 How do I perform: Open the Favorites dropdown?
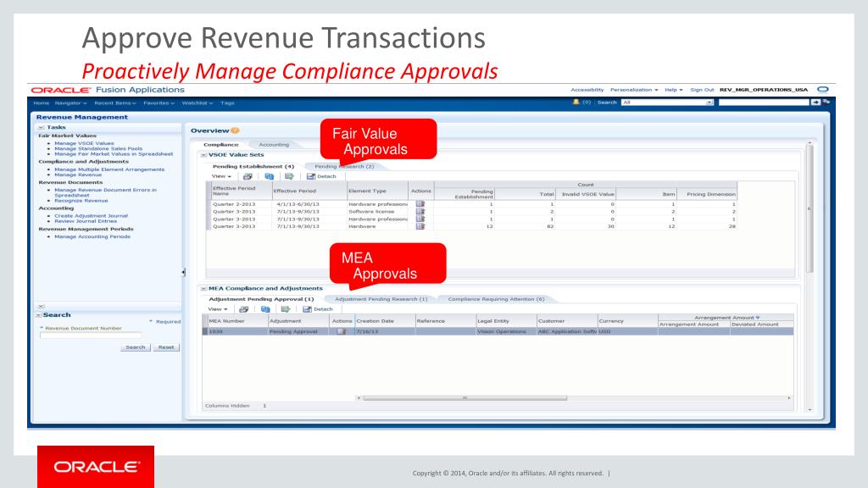[x=159, y=103]
